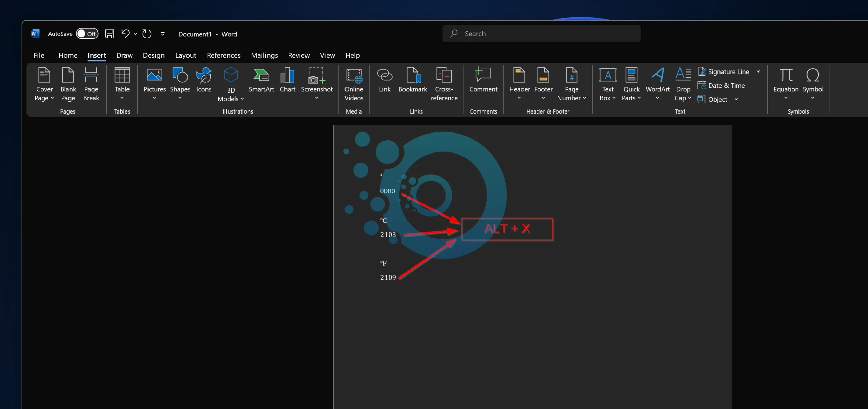The width and height of the screenshot is (868, 409).
Task: Switch to the Review tab
Action: (298, 55)
